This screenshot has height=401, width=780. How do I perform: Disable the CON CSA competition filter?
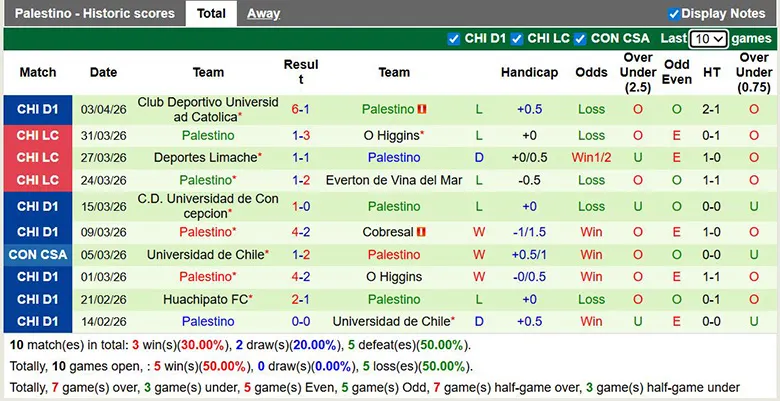point(580,39)
